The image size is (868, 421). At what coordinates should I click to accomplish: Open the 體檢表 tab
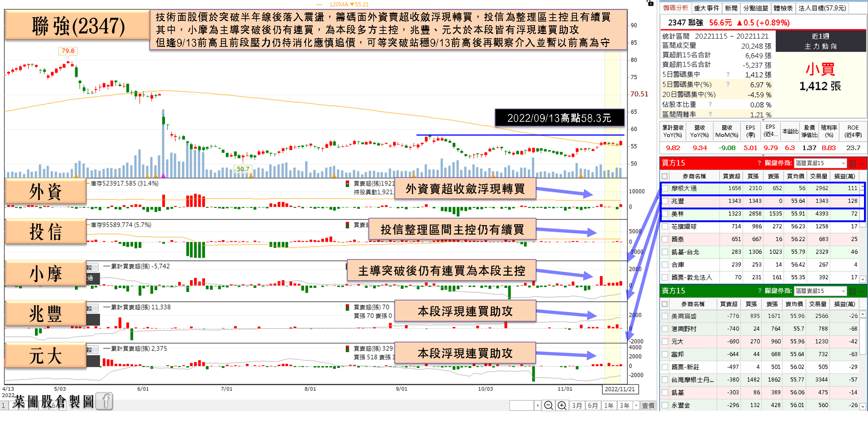[783, 8]
